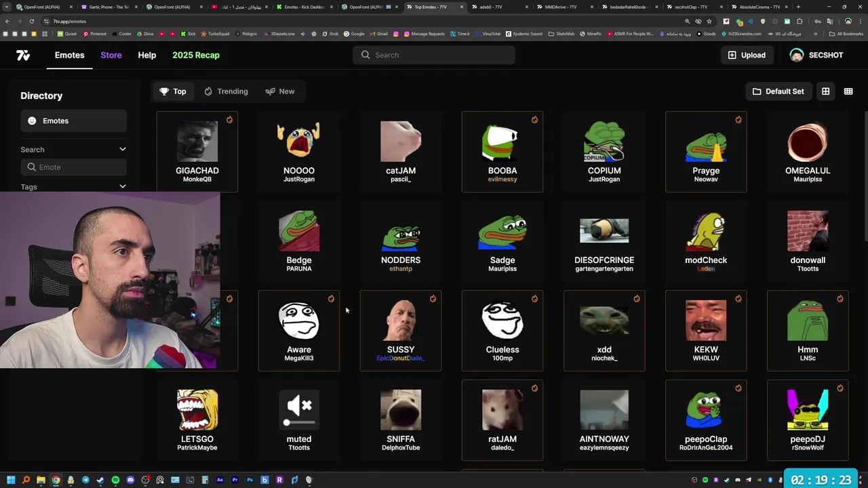Open the ratJAM emote

coord(502,420)
